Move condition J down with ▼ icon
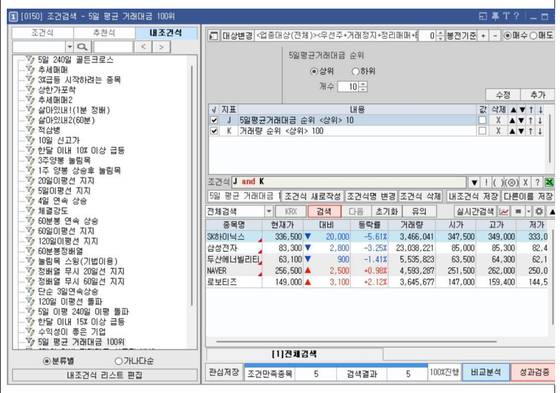This screenshot has height=393, width=560. coord(522,120)
